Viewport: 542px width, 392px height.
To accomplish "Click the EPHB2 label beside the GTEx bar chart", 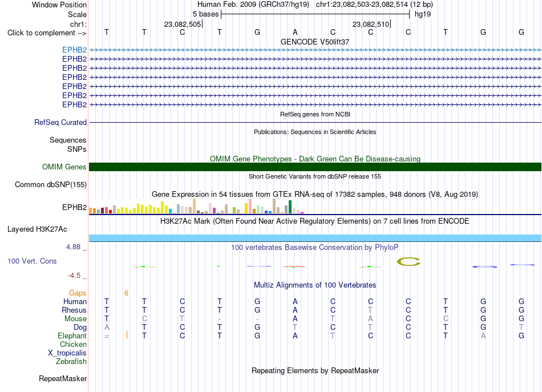I will click(74, 207).
